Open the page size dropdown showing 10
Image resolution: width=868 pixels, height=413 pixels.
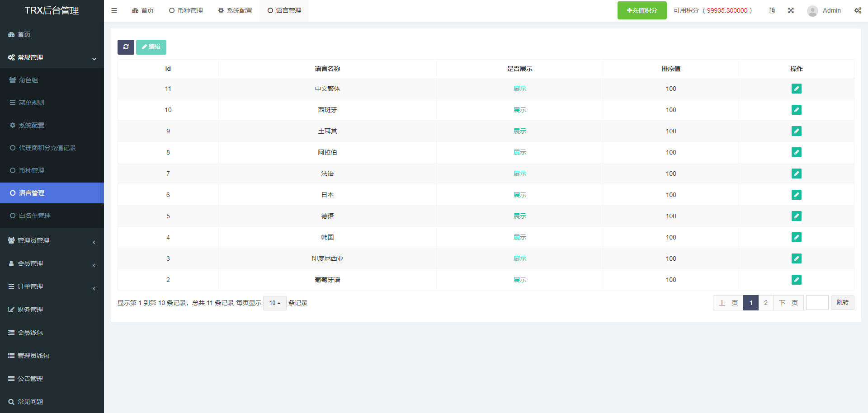(x=275, y=303)
